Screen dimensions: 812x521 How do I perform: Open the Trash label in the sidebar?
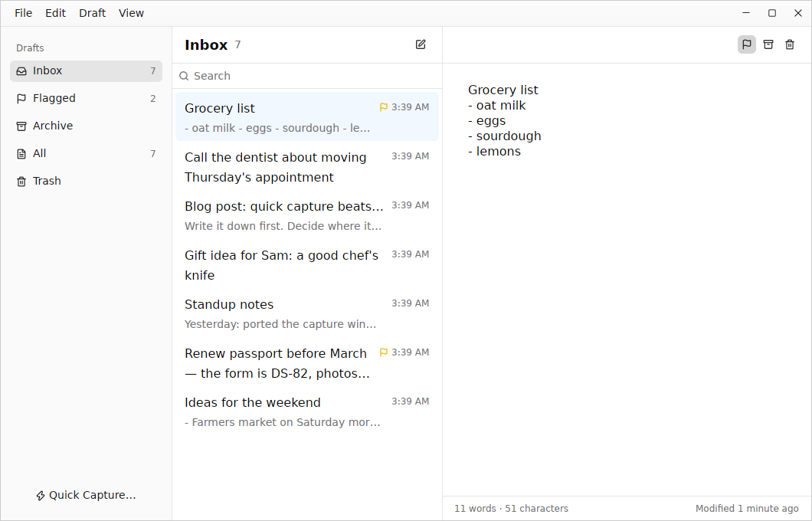click(x=47, y=181)
